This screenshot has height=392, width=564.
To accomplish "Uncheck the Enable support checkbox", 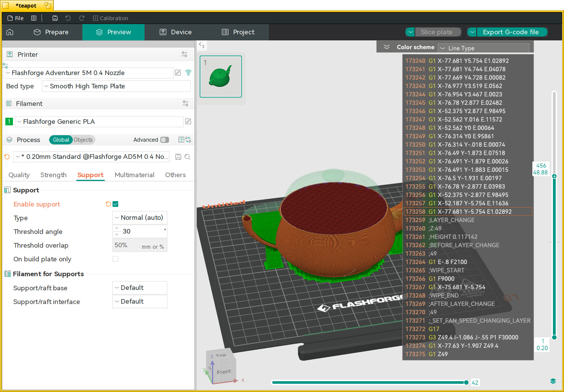I will (x=116, y=204).
